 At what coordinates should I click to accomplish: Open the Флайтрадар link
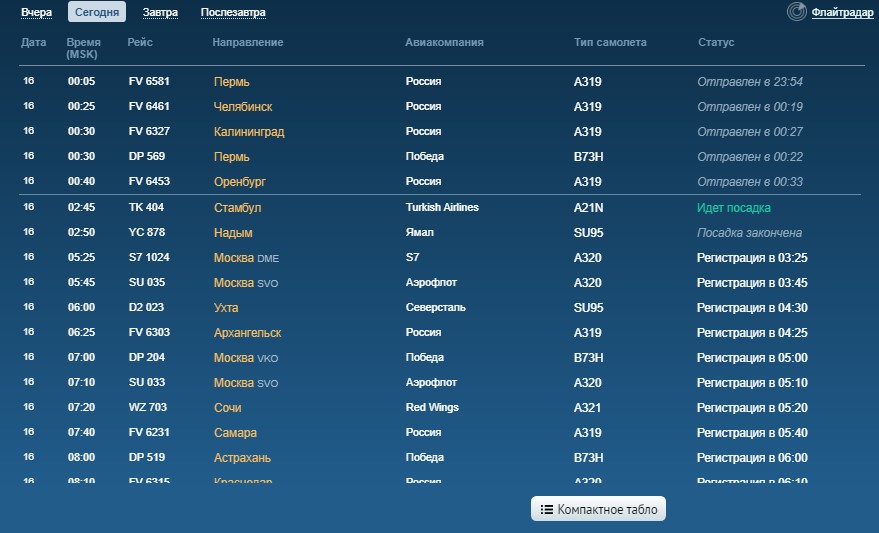[x=842, y=12]
